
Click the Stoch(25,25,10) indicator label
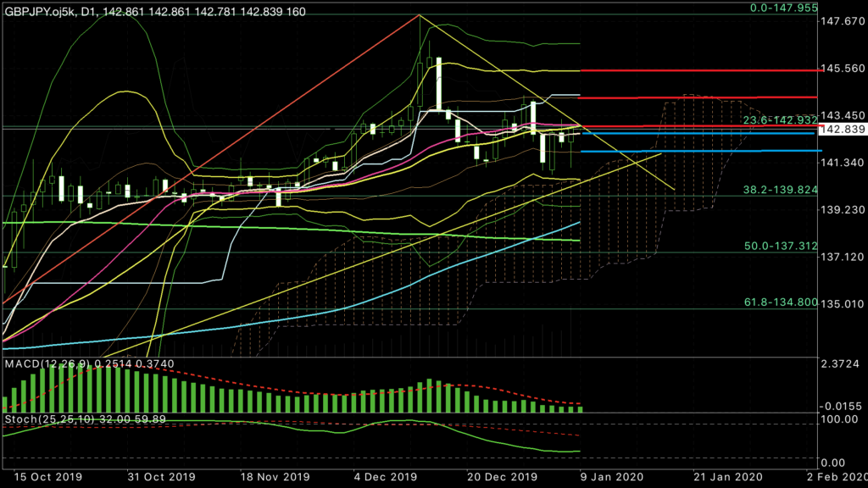coord(86,419)
